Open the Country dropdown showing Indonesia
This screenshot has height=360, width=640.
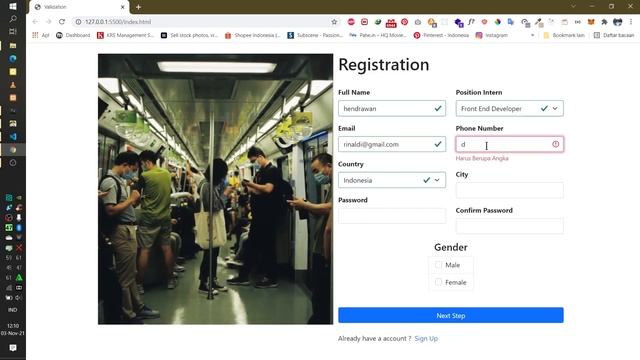[392, 180]
